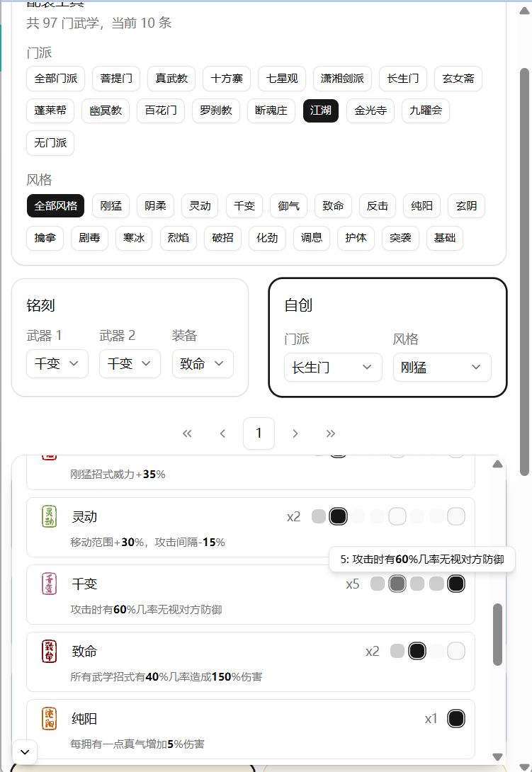Screen dimensions: 532x772
Task: Choose the 蓬莱帮 sect chip
Action: [x=50, y=110]
